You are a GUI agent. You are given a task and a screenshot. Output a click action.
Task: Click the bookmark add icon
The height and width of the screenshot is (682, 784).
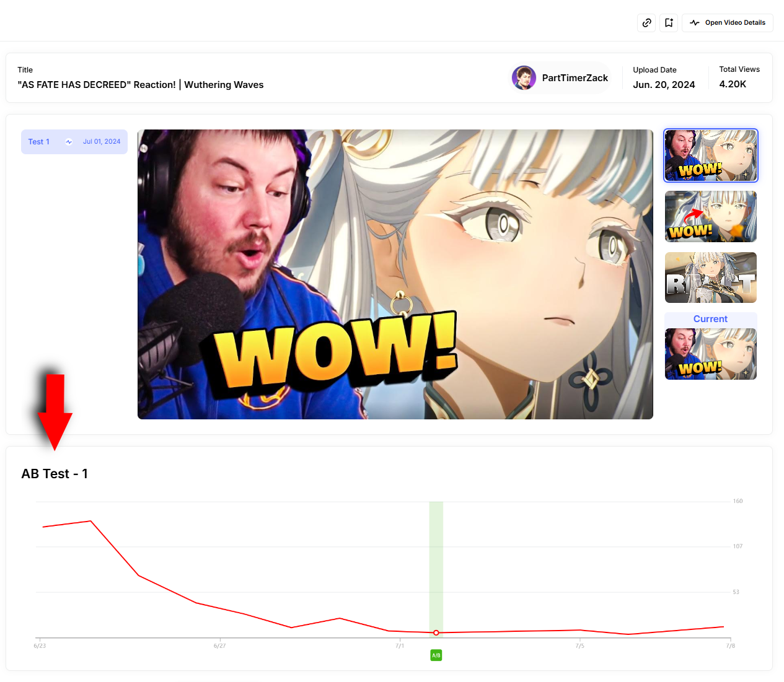(x=669, y=23)
